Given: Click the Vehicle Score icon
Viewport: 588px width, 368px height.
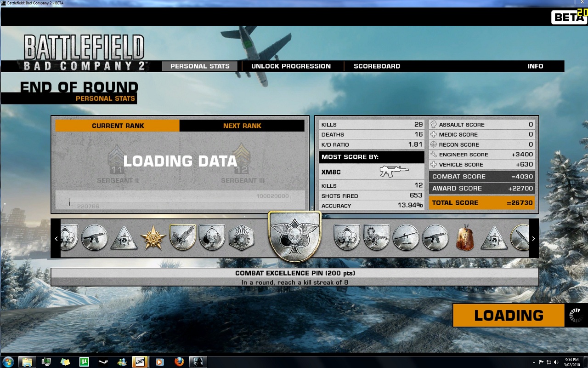Looking at the screenshot, I should [x=434, y=165].
